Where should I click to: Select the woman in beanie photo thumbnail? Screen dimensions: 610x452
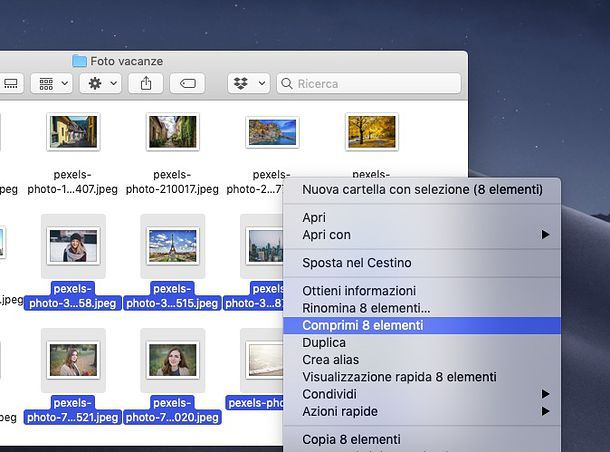tap(73, 246)
